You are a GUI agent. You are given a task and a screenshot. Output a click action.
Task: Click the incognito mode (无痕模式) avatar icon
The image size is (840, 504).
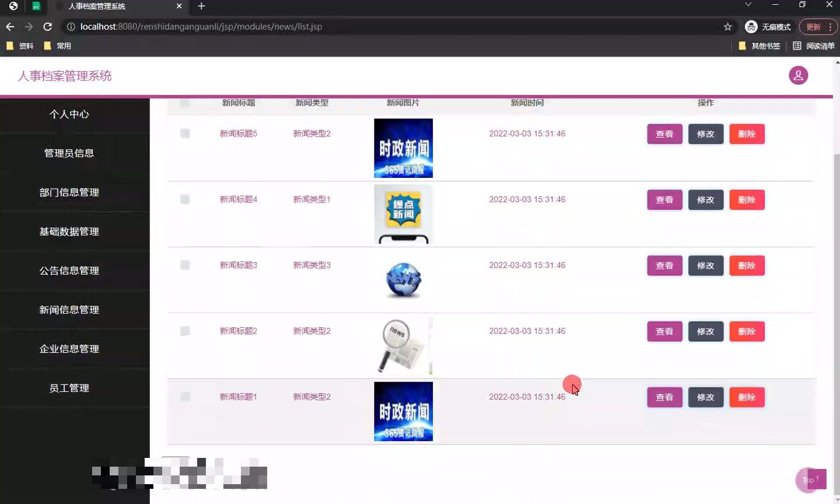click(x=750, y=26)
